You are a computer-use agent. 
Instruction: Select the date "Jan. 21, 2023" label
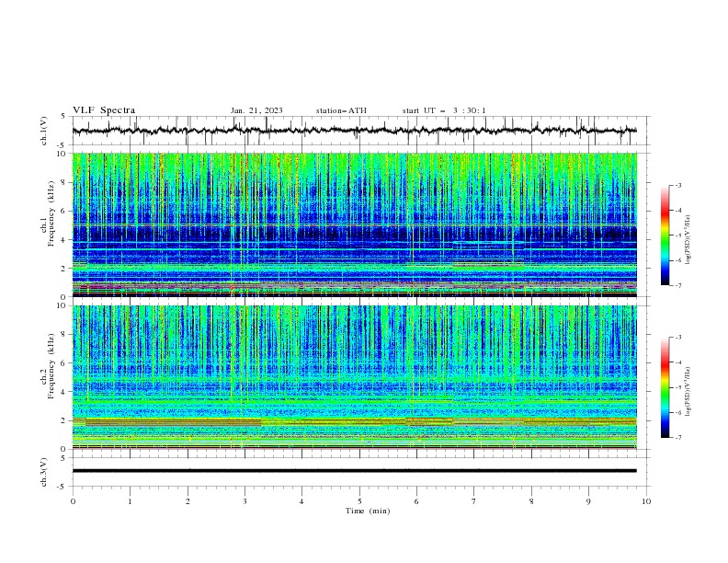(x=256, y=110)
